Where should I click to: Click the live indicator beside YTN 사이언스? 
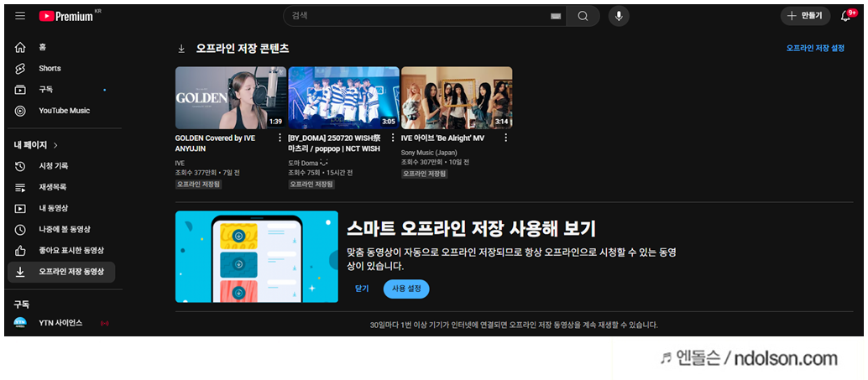pyautogui.click(x=105, y=323)
